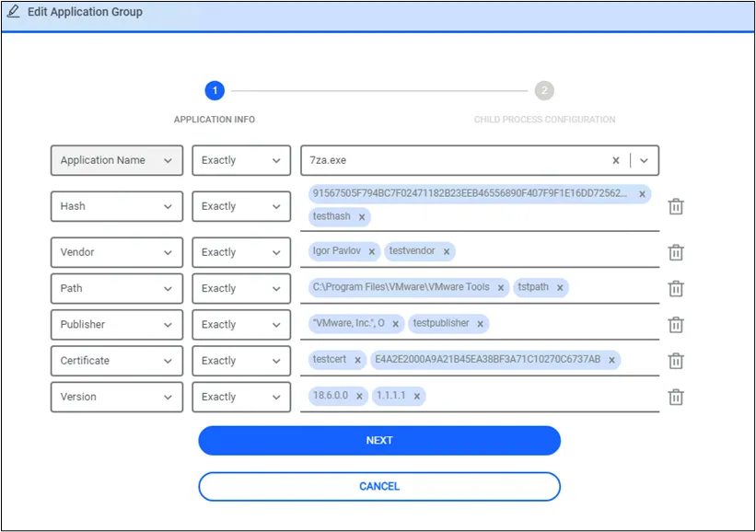Go to step 2 Child Process Configuration
Image resolution: width=756 pixels, height=532 pixels.
pos(544,90)
